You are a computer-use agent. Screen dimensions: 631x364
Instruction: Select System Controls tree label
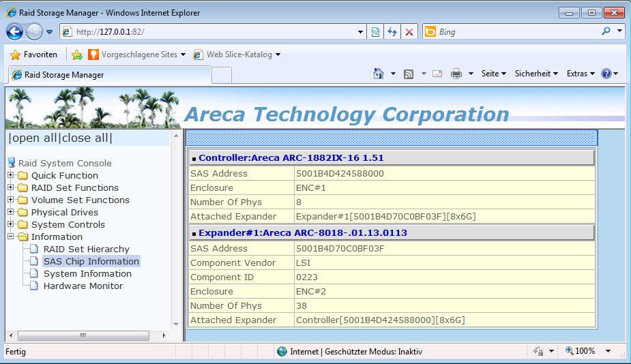[x=68, y=224]
